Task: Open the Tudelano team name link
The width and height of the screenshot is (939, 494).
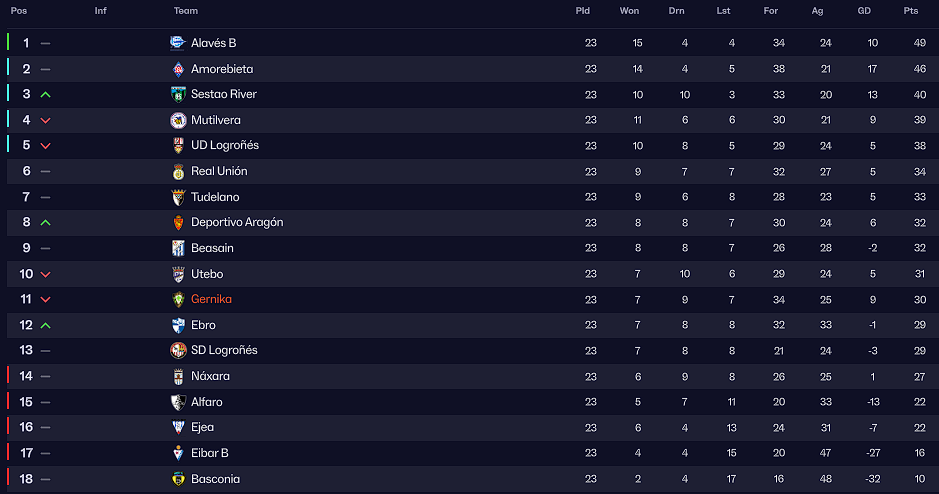Action: click(215, 197)
